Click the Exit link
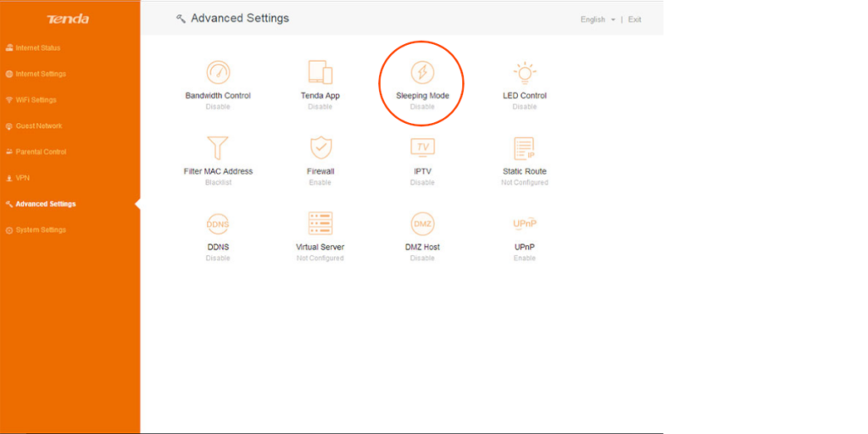Image resolution: width=868 pixels, height=434 pixels. [634, 19]
